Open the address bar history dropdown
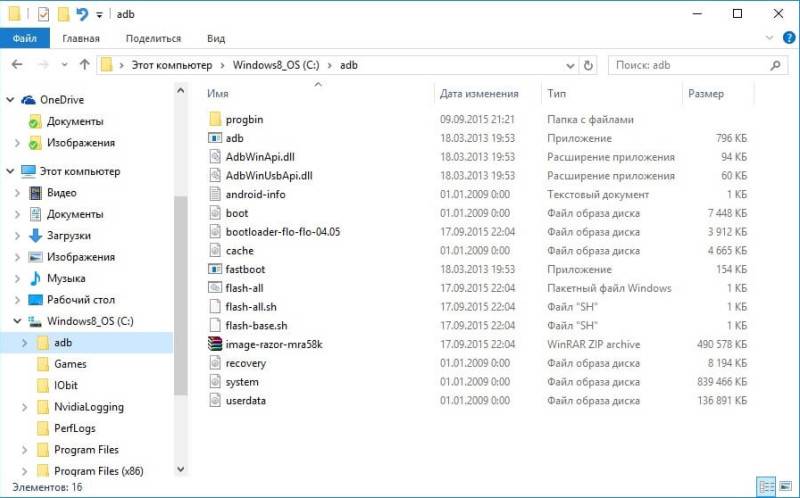Image resolution: width=800 pixels, height=498 pixels. [568, 65]
